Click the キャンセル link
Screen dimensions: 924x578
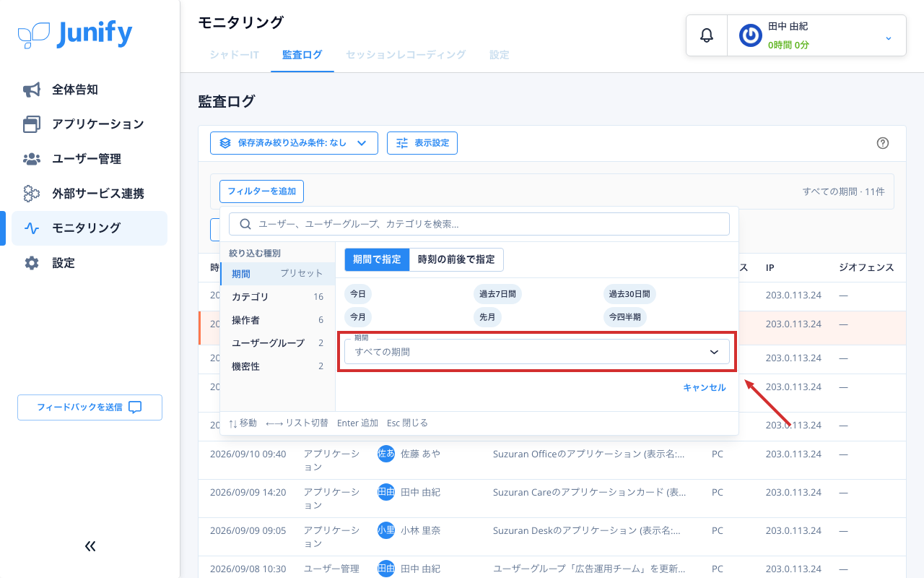(705, 388)
